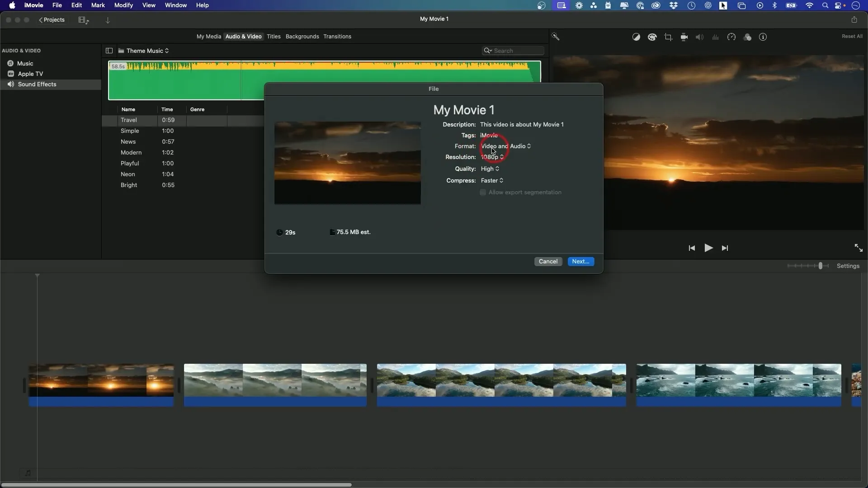Screen dimensions: 868x488
Task: Toggle Allow export segmentation checkbox
Action: point(483,192)
